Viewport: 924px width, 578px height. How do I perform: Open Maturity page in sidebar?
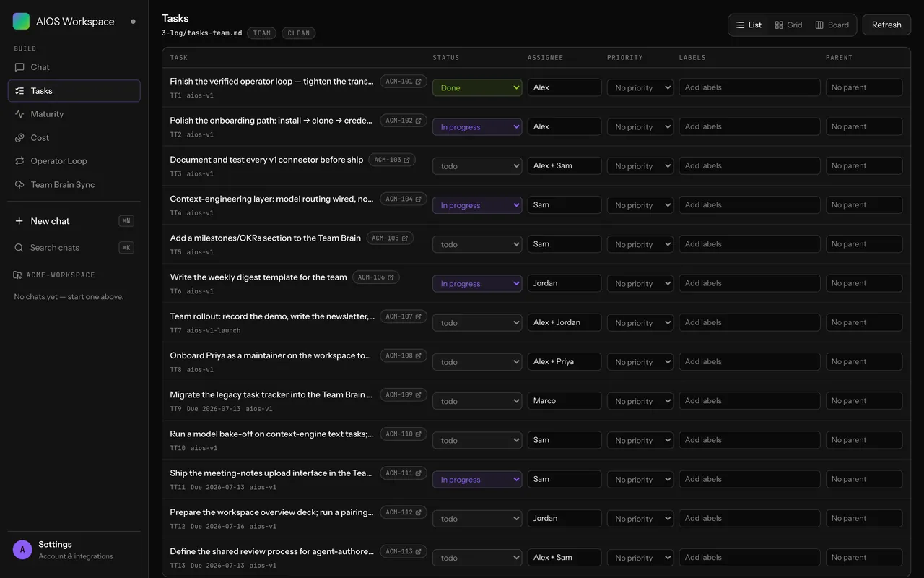[x=74, y=114]
